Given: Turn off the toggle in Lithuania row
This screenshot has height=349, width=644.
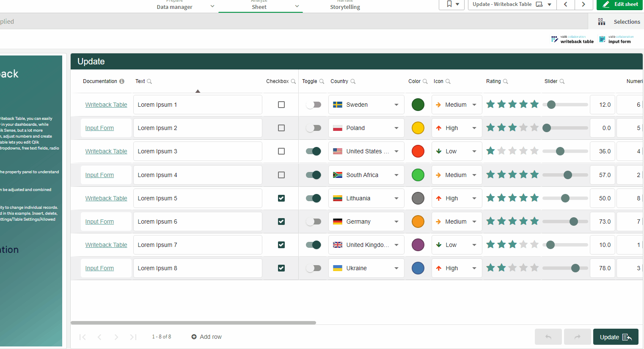Looking at the screenshot, I should [x=314, y=198].
